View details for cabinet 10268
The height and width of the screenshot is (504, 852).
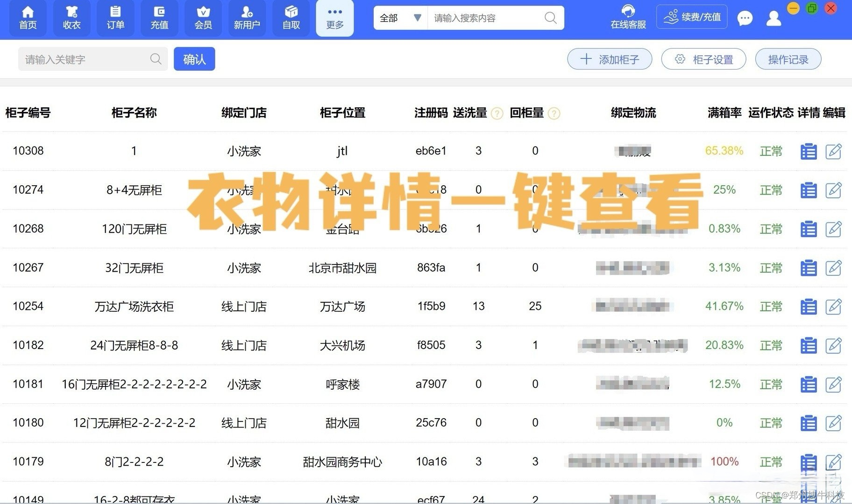pyautogui.click(x=809, y=229)
